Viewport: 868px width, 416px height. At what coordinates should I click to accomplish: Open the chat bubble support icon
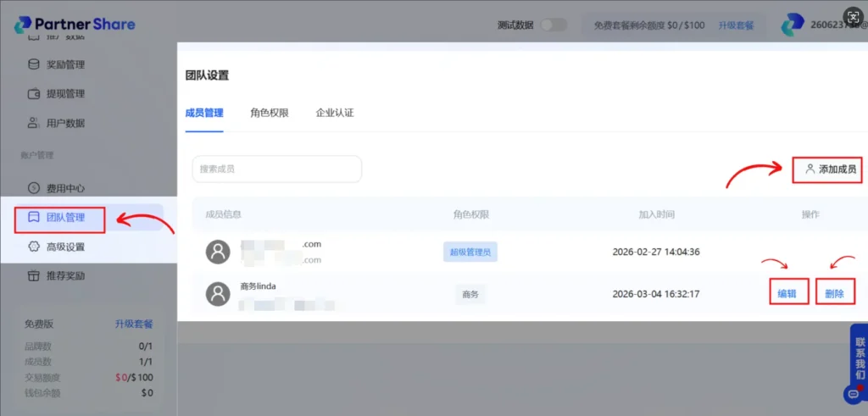[x=853, y=394]
